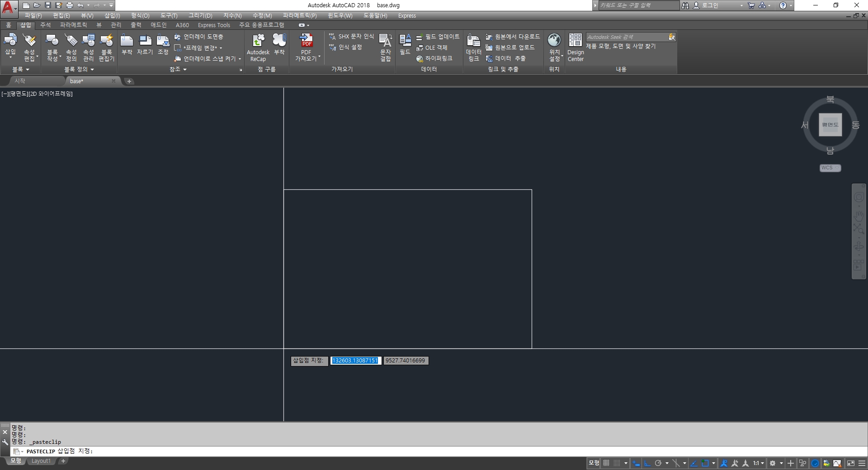Toggle ortho mode in status bar

tap(647, 463)
